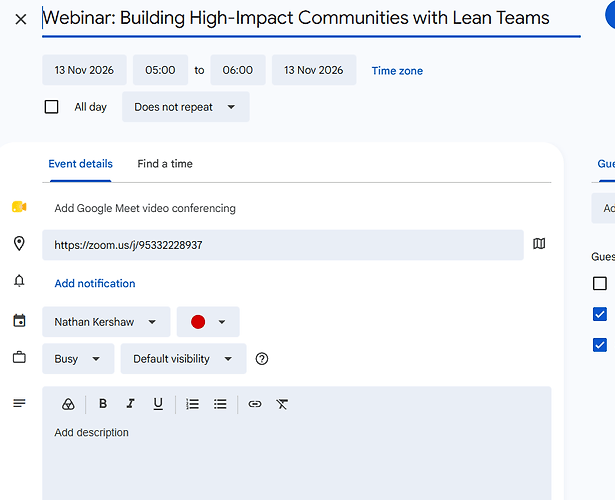Toggle italic formatting in description
Image resolution: width=615 pixels, height=500 pixels.
(130, 404)
